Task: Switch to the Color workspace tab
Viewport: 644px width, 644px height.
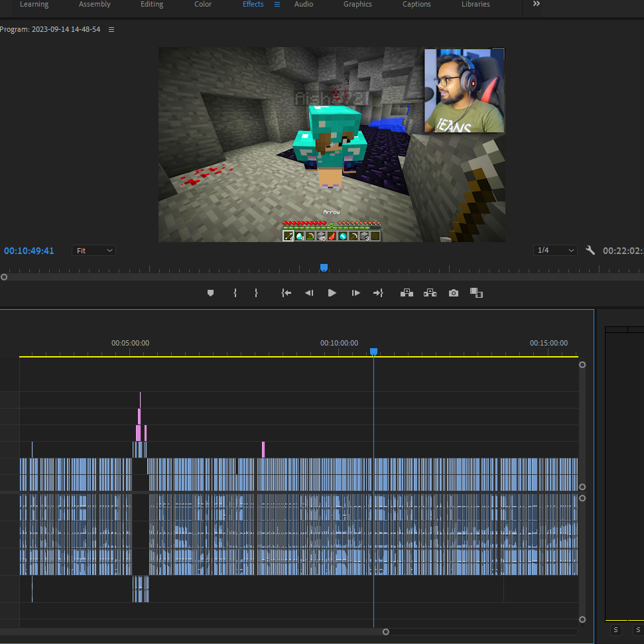Action: click(x=203, y=4)
